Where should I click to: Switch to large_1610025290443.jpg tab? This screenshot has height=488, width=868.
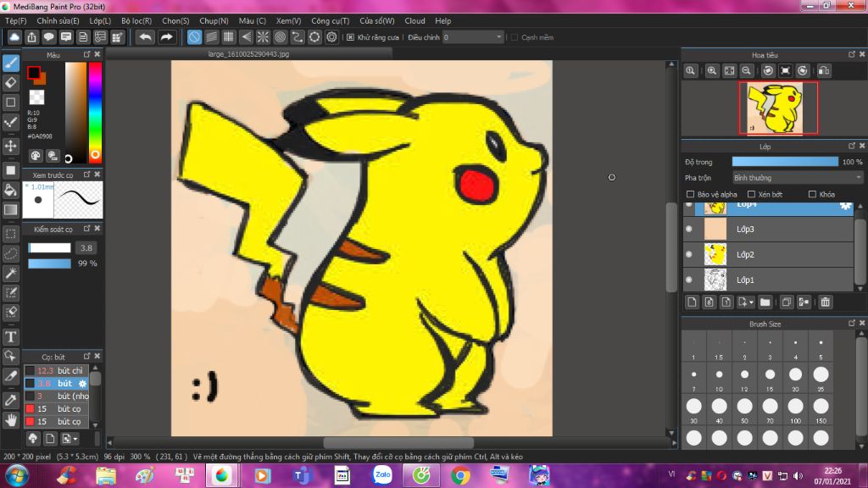coord(248,53)
